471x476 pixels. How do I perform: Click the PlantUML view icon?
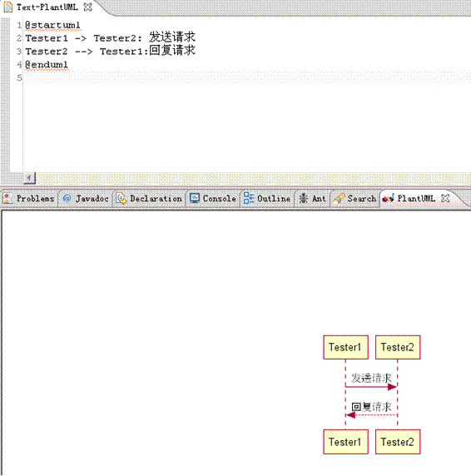(x=388, y=199)
